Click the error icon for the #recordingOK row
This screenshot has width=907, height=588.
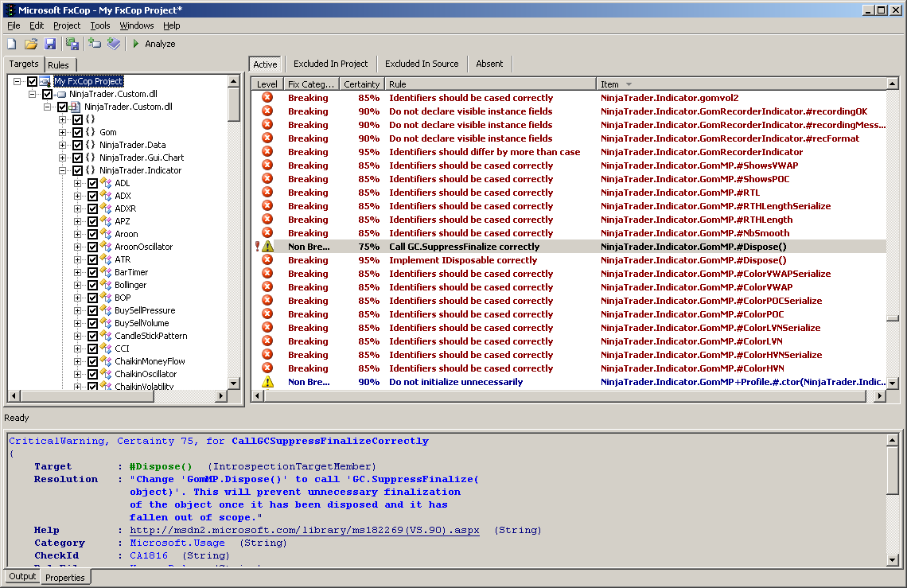(x=267, y=111)
